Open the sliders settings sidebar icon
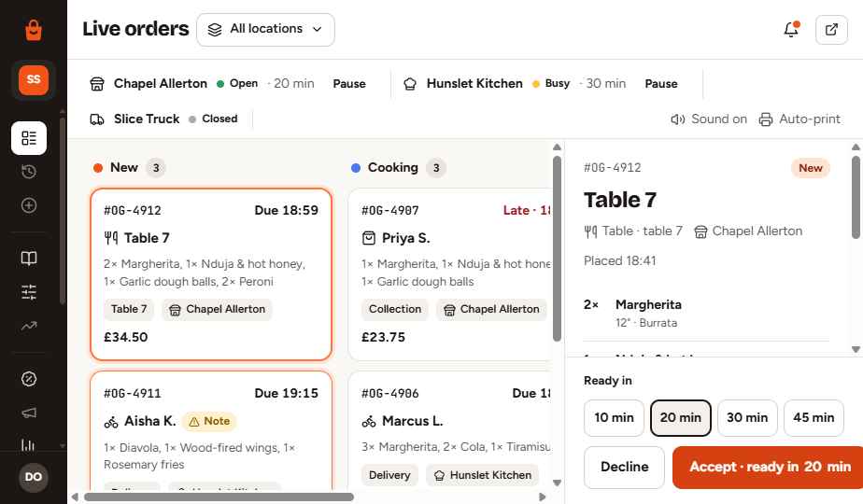 pyautogui.click(x=29, y=291)
